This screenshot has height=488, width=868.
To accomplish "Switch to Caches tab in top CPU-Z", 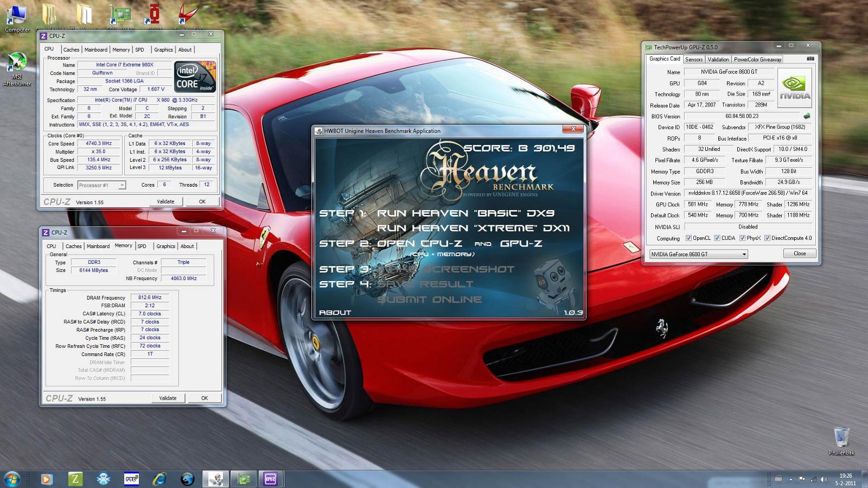I will pos(71,49).
